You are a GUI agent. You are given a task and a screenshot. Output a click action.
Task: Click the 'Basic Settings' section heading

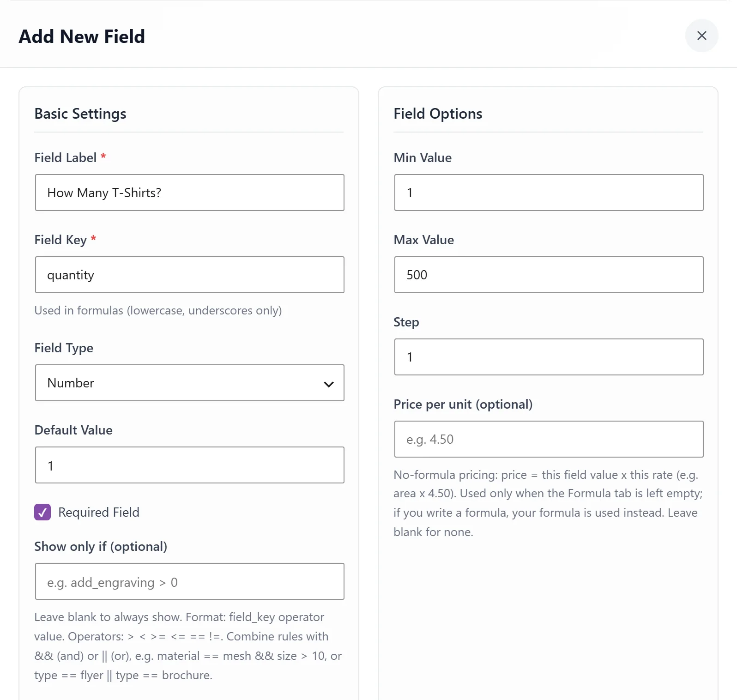tap(80, 114)
